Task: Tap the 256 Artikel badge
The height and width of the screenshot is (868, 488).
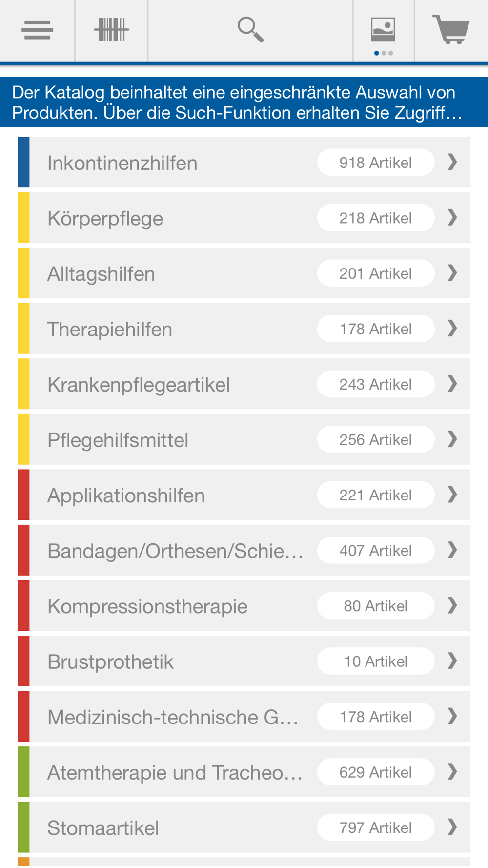Action: pyautogui.click(x=376, y=439)
